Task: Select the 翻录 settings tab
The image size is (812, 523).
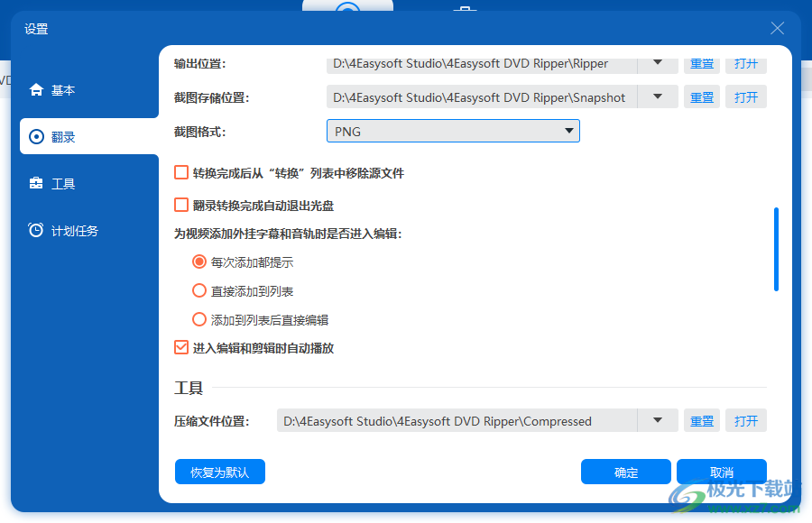Action: [89, 137]
